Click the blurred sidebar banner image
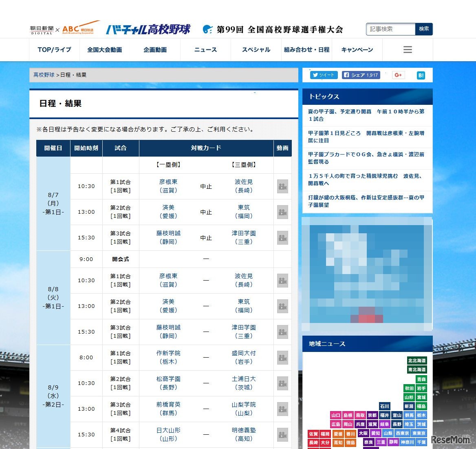The image size is (476, 449). click(x=367, y=274)
